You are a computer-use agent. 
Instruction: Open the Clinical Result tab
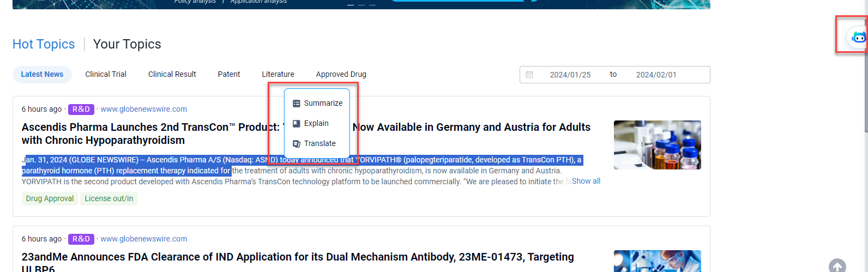click(x=172, y=74)
